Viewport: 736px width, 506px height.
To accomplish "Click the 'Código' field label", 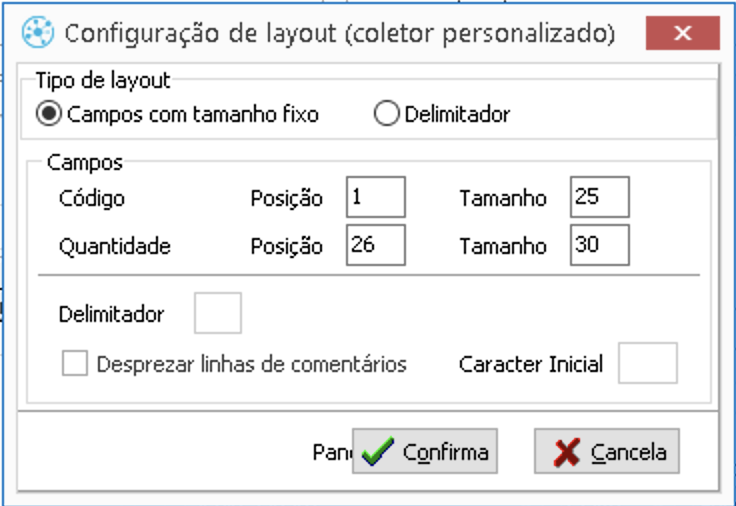I will pos(92,198).
